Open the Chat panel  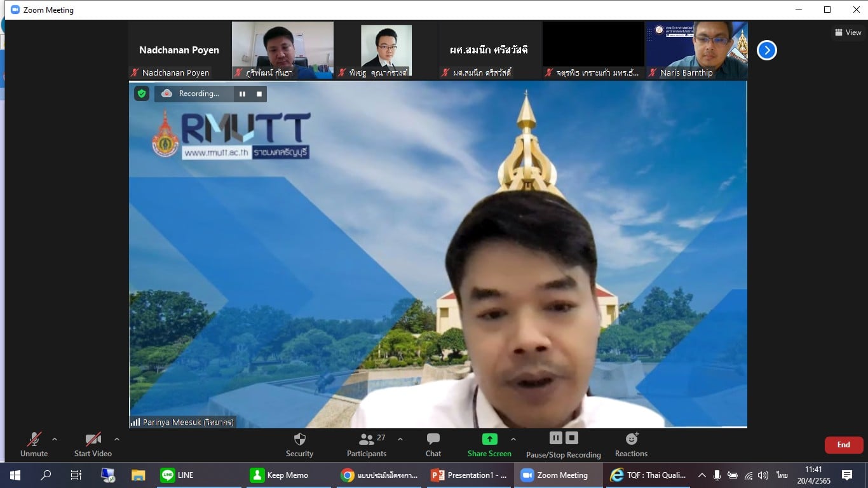(x=433, y=444)
